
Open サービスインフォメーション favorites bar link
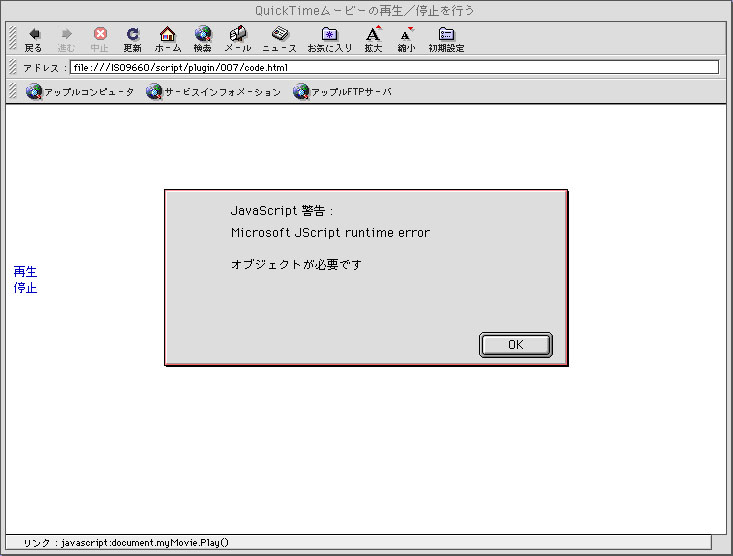tap(213, 92)
